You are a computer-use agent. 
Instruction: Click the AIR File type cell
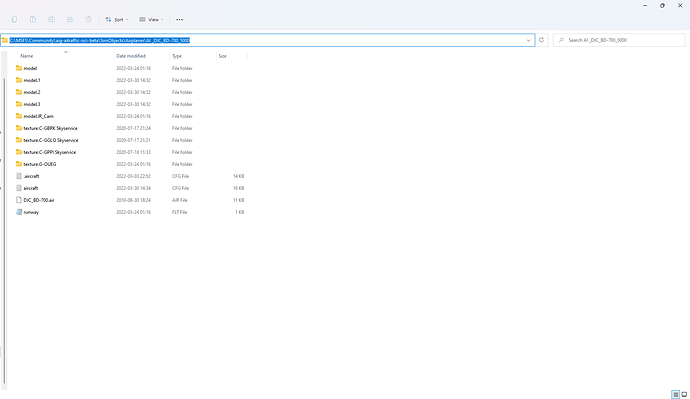pos(180,200)
